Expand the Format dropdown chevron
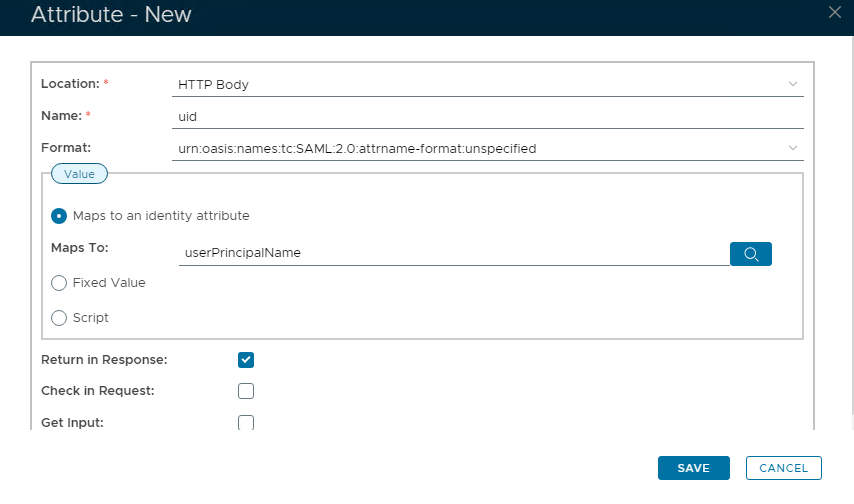This screenshot has height=504, width=854. coord(793,148)
